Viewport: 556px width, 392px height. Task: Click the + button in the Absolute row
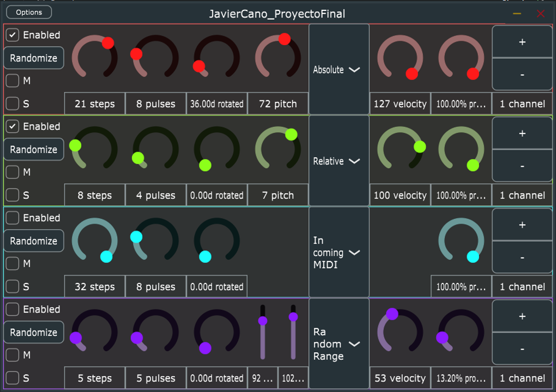522,41
